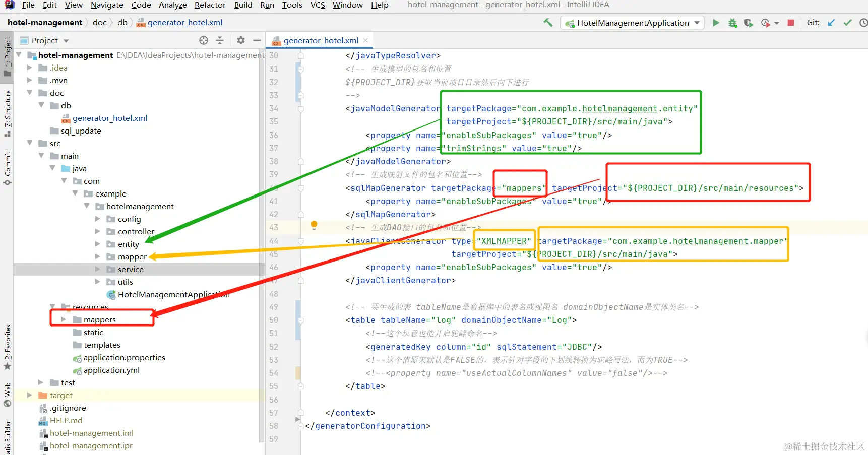Open the Commit tool window tab
This screenshot has width=868, height=455.
point(7,168)
